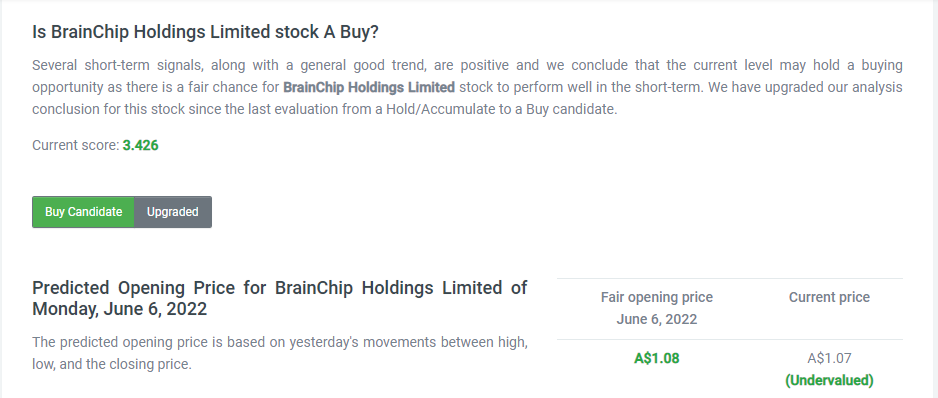Click the "Is BrainChip Holdings Limited stock A Buy?" heading

pos(205,32)
